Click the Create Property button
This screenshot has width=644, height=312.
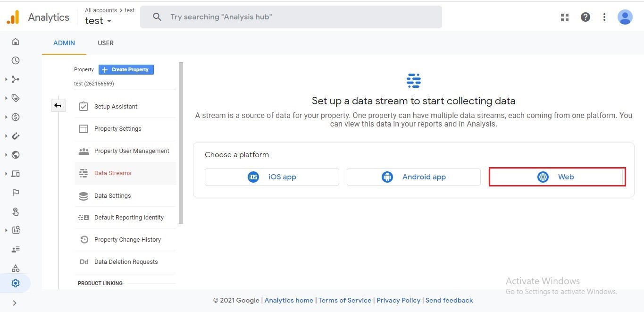126,70
